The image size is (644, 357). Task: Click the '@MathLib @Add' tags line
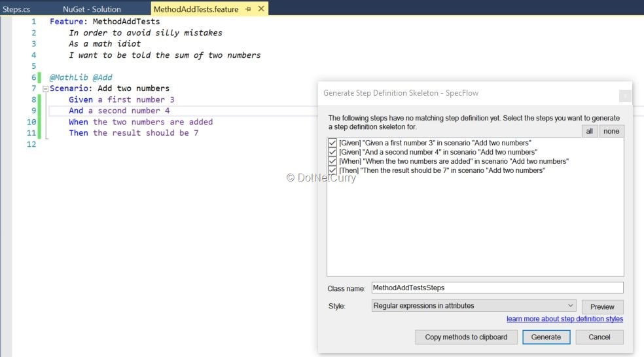tap(81, 77)
